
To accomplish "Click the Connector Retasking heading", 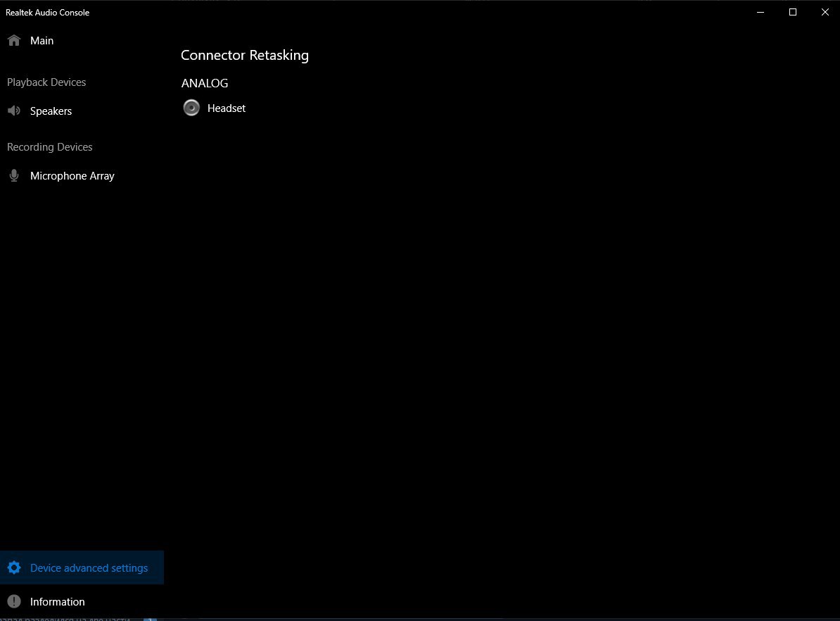I will (x=245, y=55).
